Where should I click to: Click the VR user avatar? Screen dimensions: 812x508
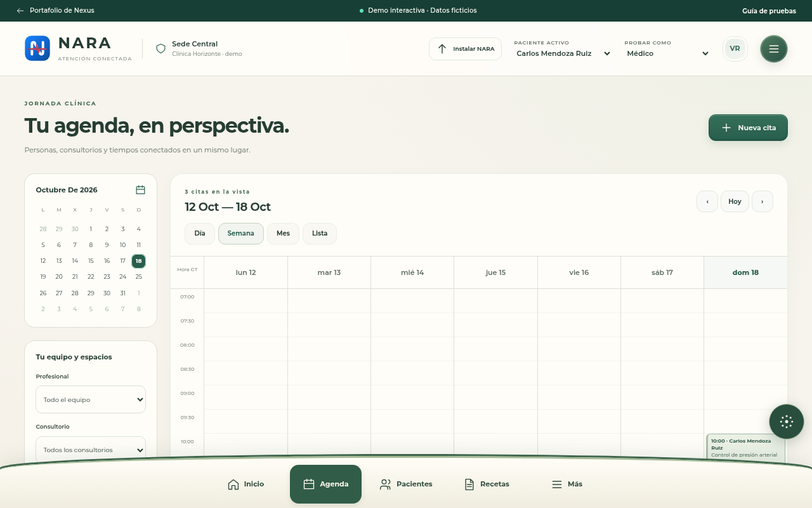click(735, 49)
